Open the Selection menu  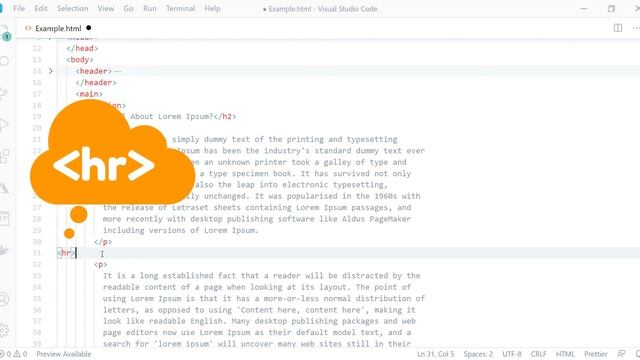click(72, 9)
